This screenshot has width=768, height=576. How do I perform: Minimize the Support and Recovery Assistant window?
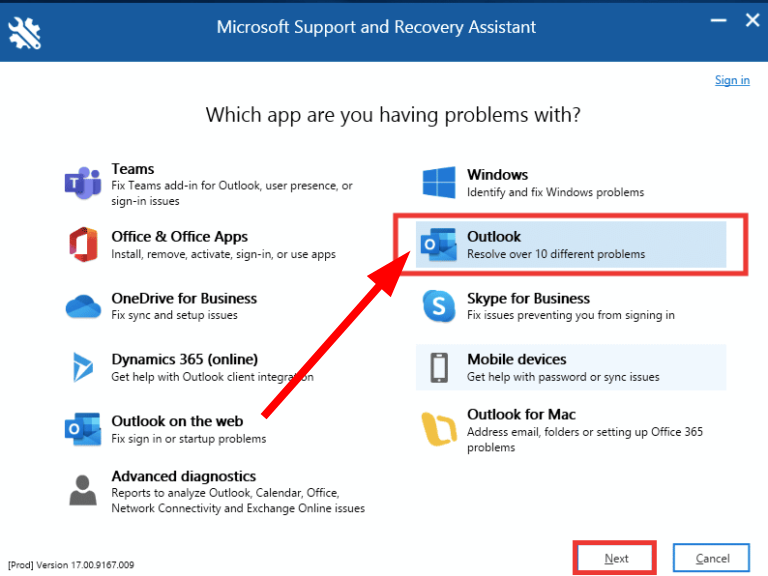click(x=719, y=21)
